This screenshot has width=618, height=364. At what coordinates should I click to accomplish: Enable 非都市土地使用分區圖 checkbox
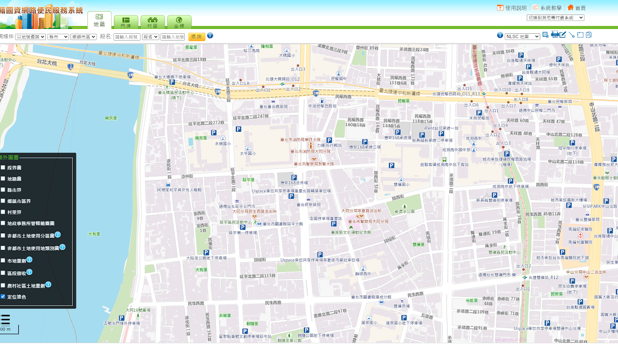pyautogui.click(x=3, y=236)
